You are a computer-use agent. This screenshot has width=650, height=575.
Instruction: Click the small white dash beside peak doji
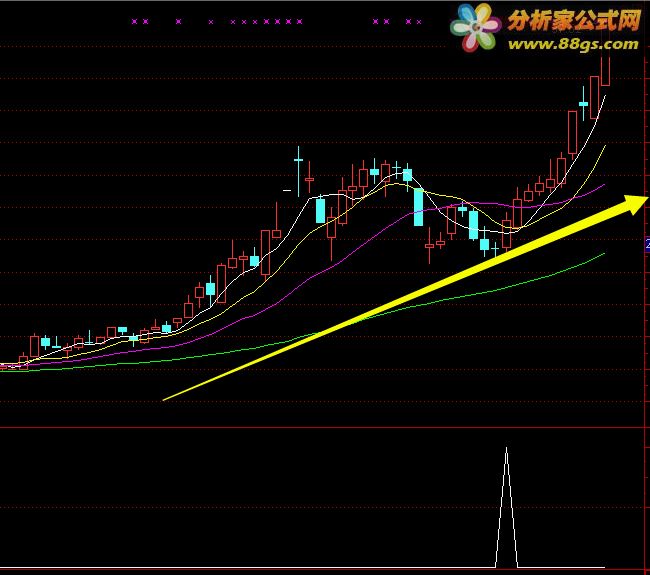(x=287, y=191)
